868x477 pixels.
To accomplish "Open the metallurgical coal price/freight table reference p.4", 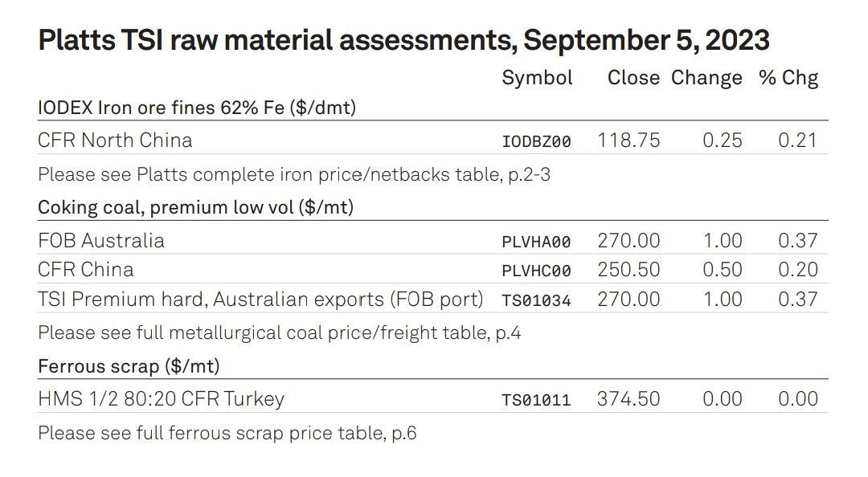I will (280, 333).
